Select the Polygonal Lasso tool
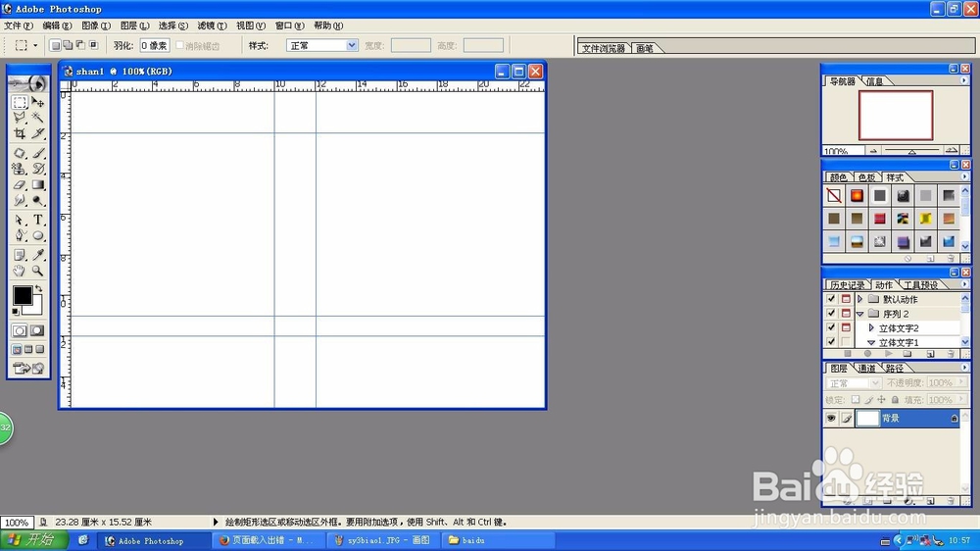This screenshot has width=980, height=551. (x=20, y=118)
